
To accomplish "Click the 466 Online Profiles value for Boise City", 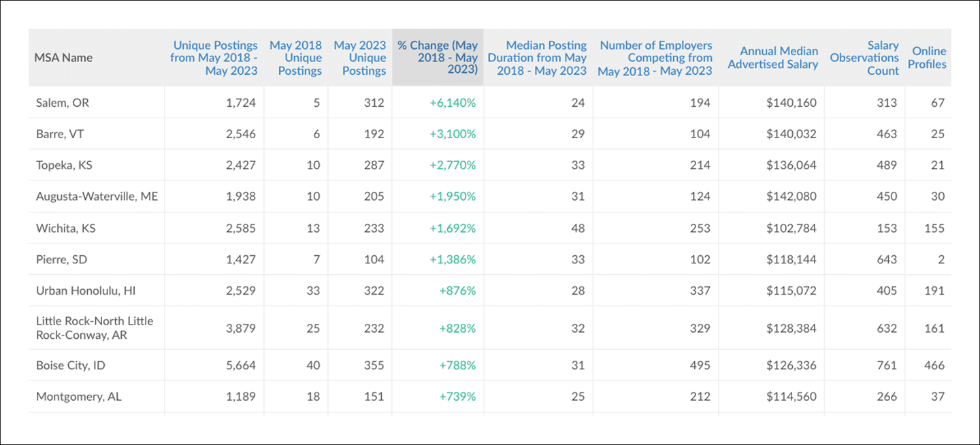I will [x=934, y=365].
